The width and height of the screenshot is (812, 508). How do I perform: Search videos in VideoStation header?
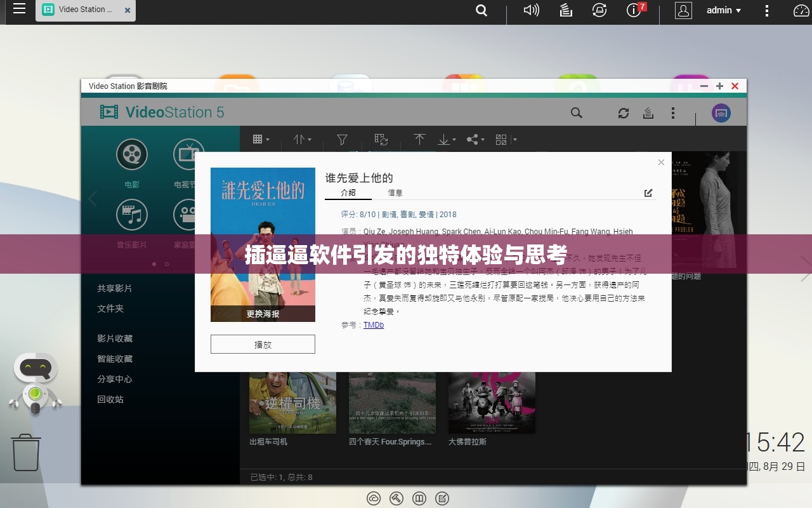pyautogui.click(x=576, y=113)
